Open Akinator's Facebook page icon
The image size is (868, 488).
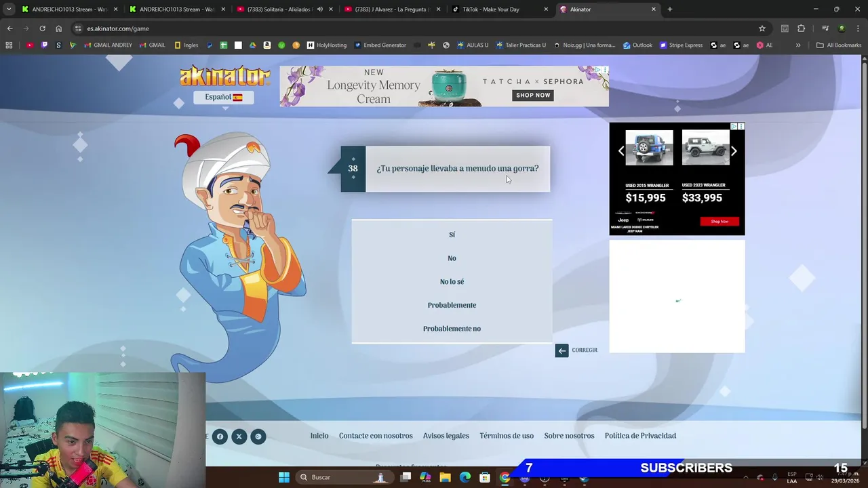coord(220,436)
